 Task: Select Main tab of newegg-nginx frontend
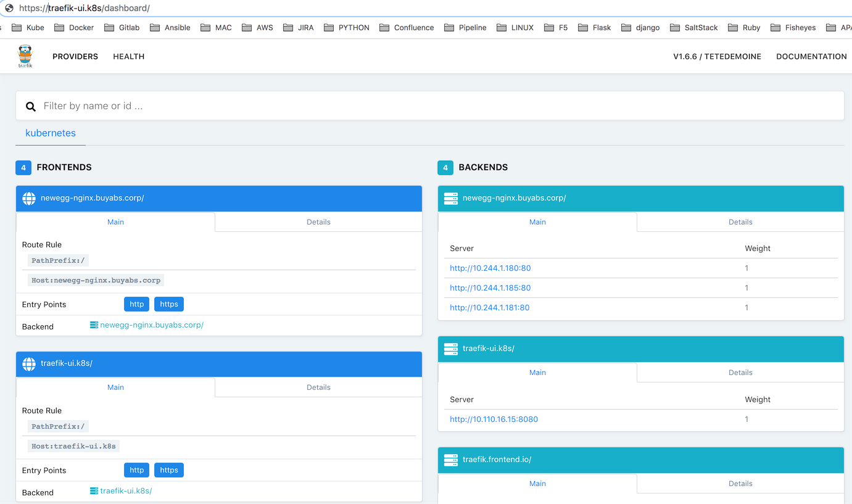click(115, 222)
